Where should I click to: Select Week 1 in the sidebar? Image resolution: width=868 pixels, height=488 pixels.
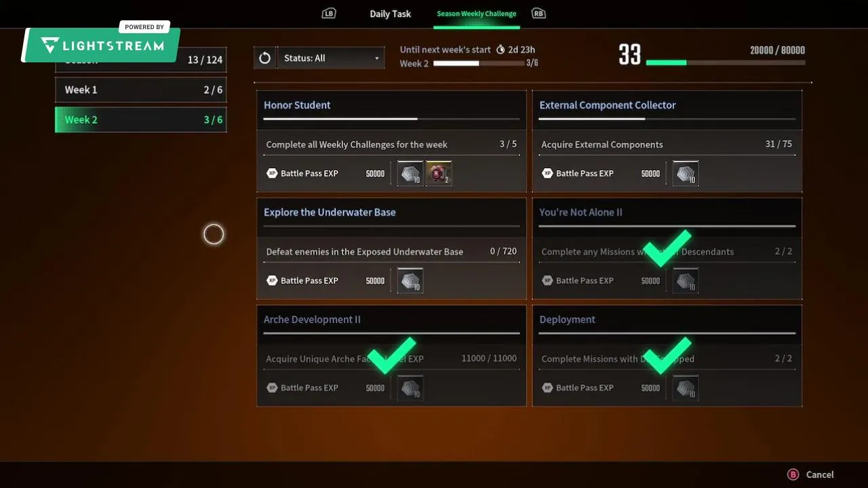pyautogui.click(x=140, y=89)
